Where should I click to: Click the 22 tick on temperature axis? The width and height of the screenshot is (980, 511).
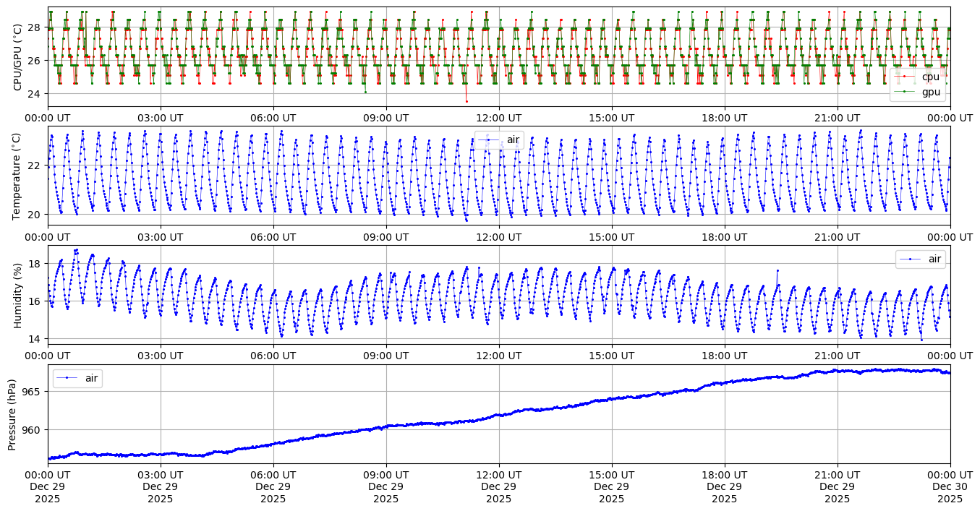tap(37, 166)
